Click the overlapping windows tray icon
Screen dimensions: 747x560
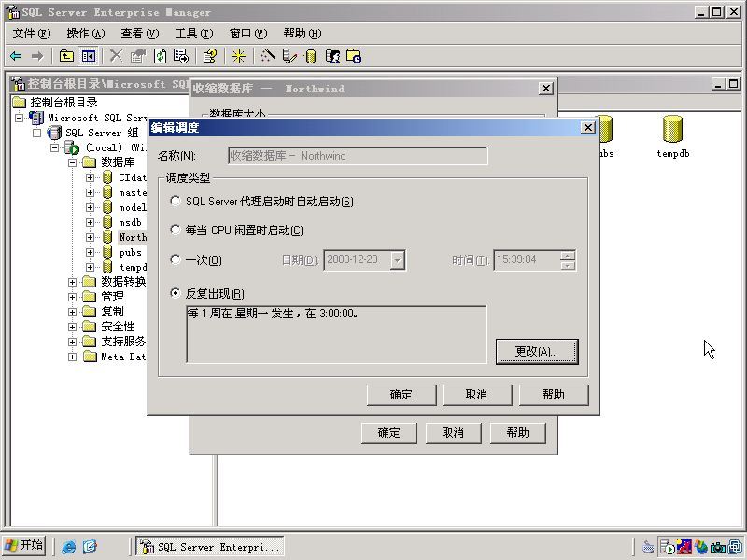pos(735,547)
